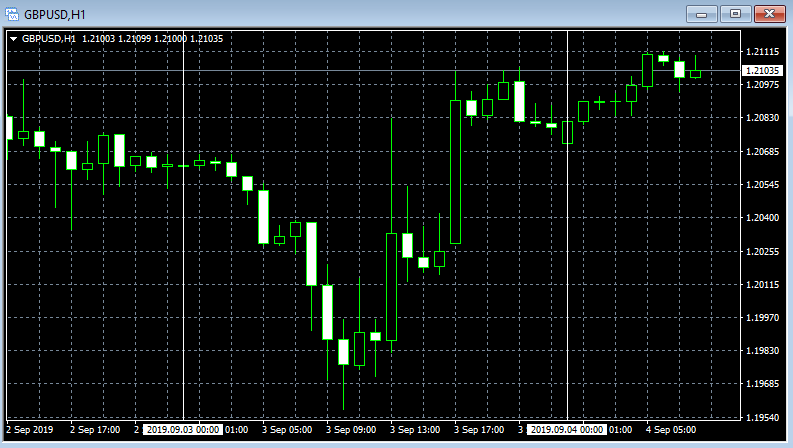Click the 1.20255 price scale label
Image resolution: width=793 pixels, height=448 pixels.
coord(763,251)
